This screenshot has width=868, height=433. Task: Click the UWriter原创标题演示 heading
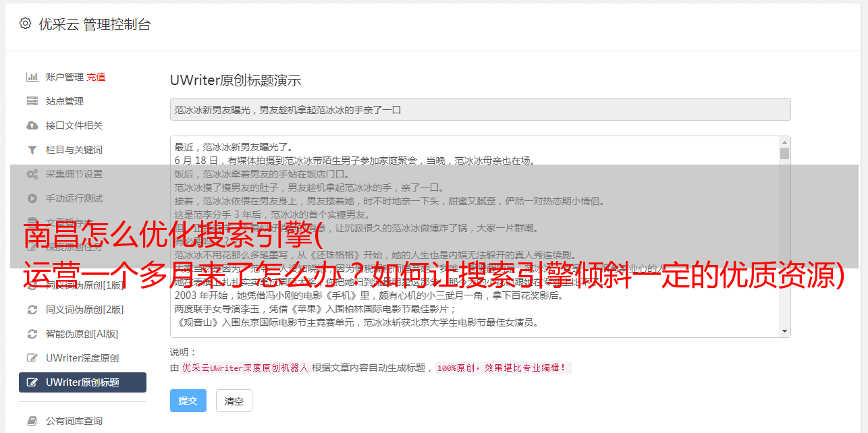pos(236,80)
